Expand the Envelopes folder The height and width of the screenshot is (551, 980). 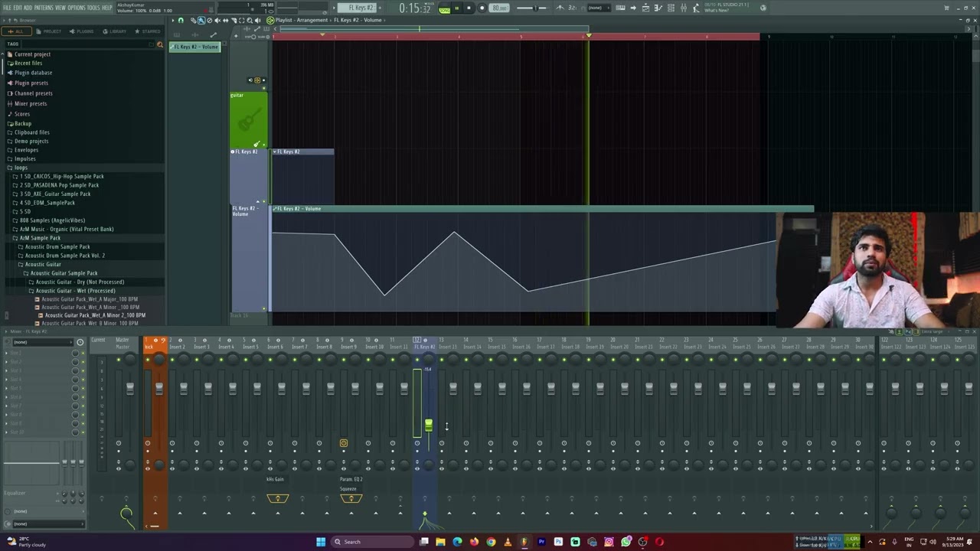point(26,150)
